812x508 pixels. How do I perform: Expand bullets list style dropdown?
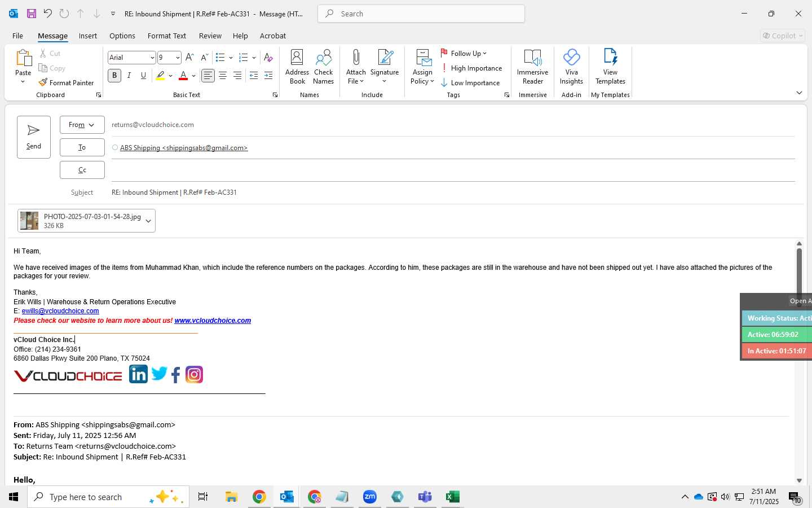pos(231,58)
